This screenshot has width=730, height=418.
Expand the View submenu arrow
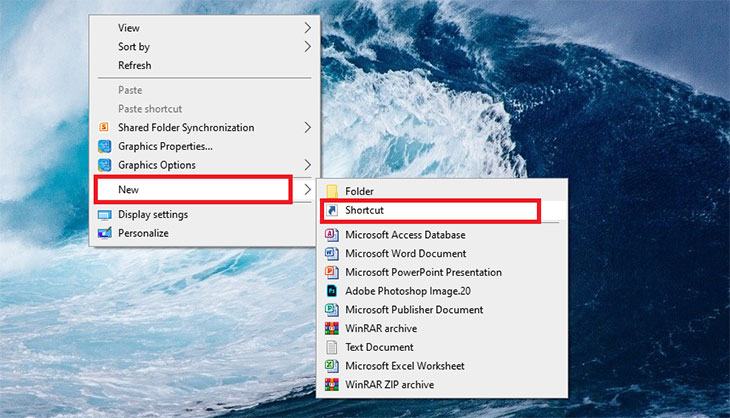[x=308, y=28]
